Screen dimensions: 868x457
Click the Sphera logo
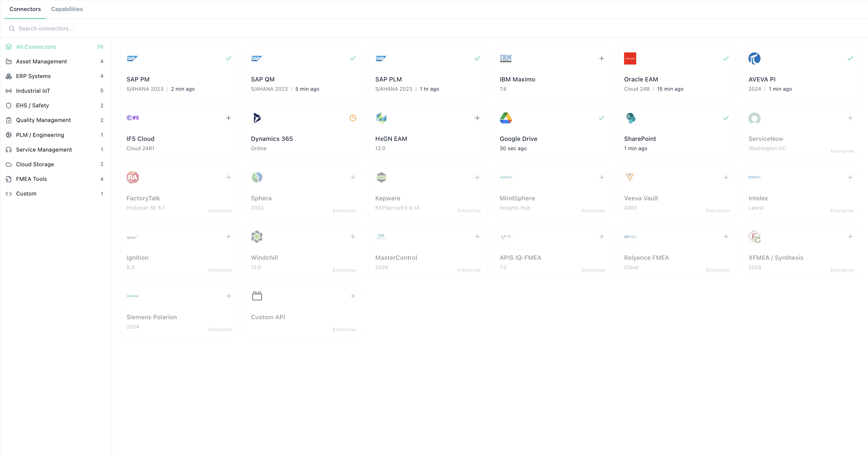(257, 177)
